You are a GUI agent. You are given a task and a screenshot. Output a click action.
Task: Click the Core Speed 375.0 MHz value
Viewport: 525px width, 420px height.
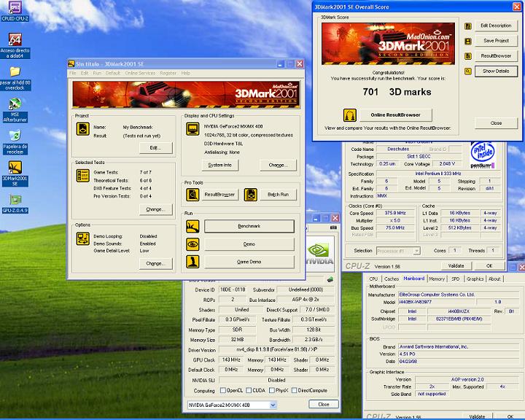tap(395, 213)
